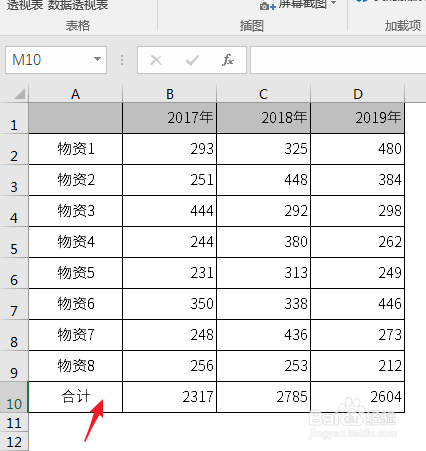This screenshot has width=426, height=451.
Task: Select row 5 header
Action: [14, 242]
